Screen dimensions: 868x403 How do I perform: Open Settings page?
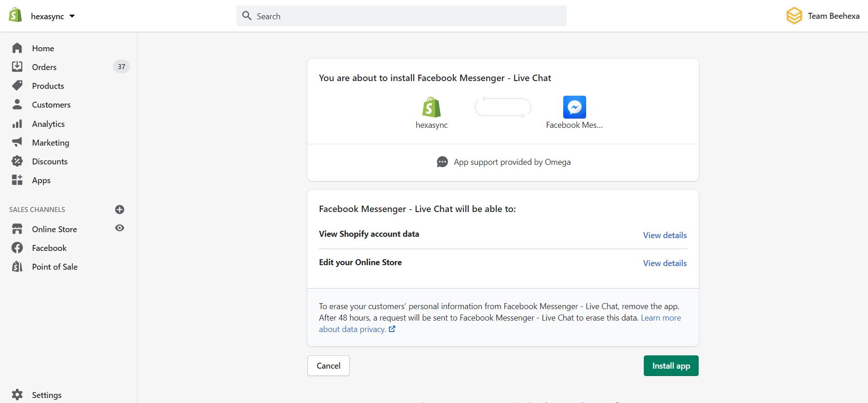click(47, 395)
